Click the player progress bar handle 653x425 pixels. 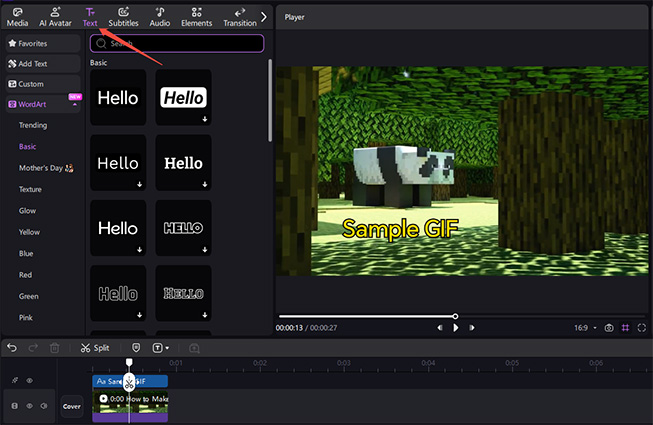click(455, 316)
